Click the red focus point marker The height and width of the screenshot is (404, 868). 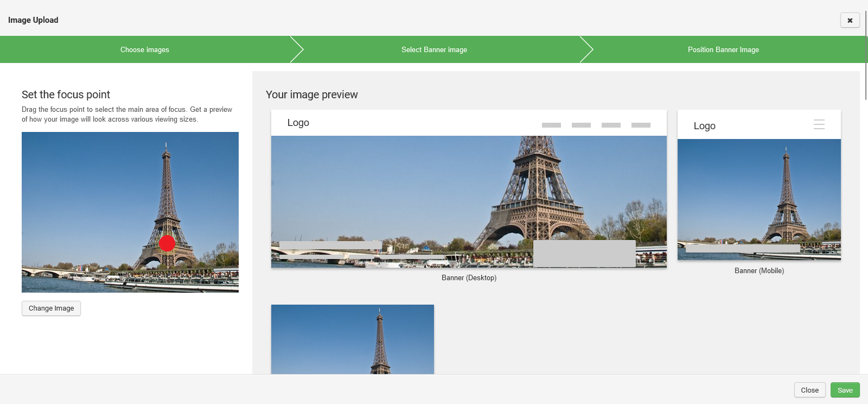click(x=167, y=243)
